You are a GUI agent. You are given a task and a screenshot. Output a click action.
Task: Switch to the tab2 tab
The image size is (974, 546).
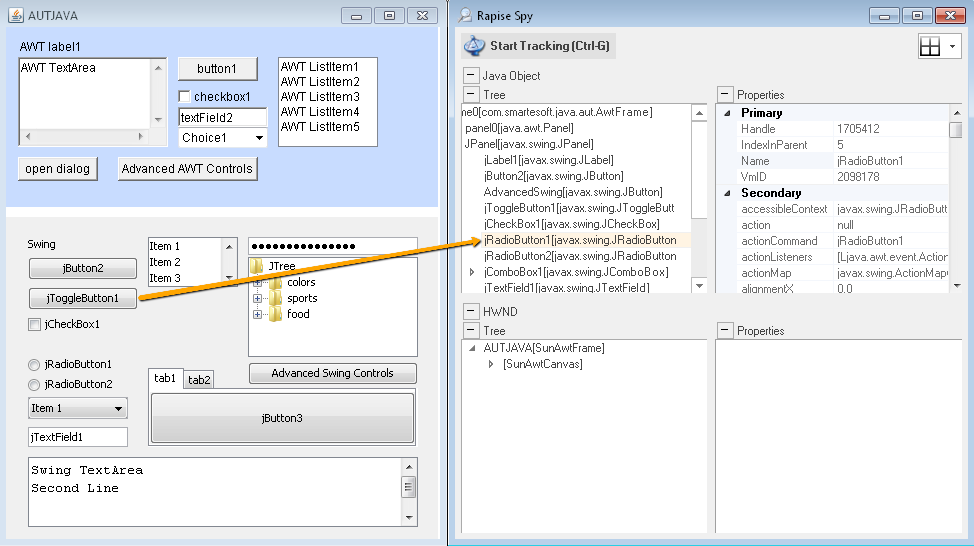pyautogui.click(x=199, y=380)
